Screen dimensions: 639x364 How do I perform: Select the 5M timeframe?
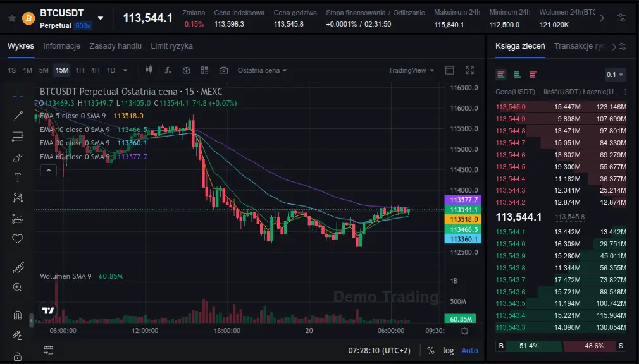click(44, 70)
